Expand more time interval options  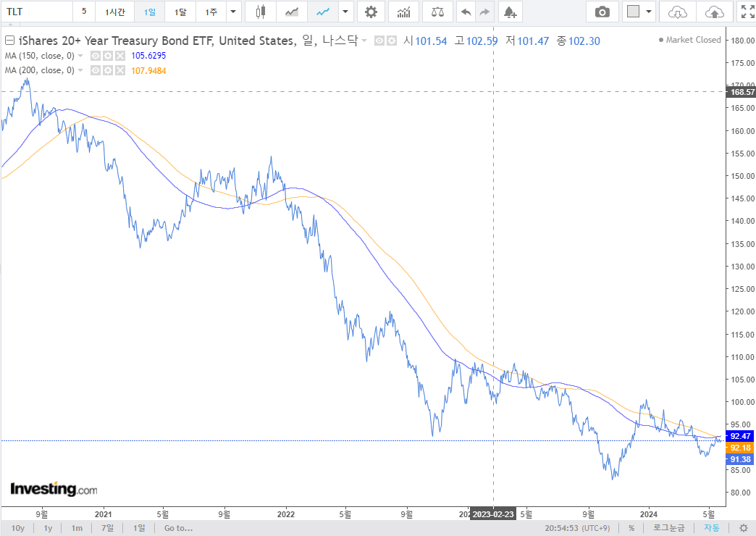click(233, 12)
